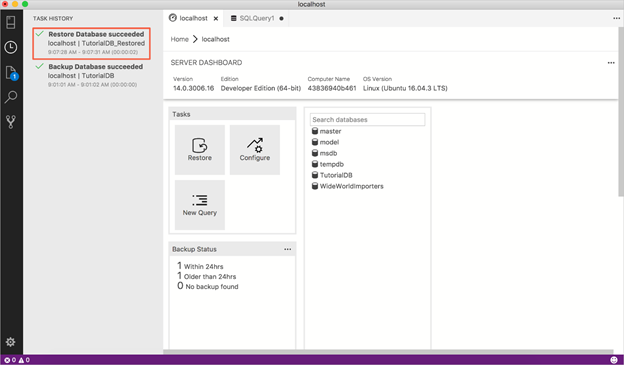Close the localhost tab
The width and height of the screenshot is (624, 365).
click(x=216, y=18)
